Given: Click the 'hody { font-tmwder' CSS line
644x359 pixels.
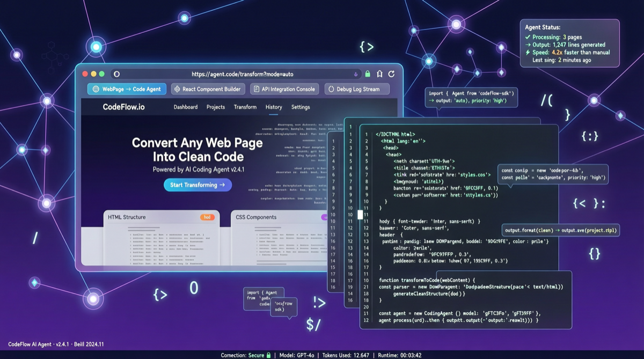Looking at the screenshot, I should click(x=430, y=221).
